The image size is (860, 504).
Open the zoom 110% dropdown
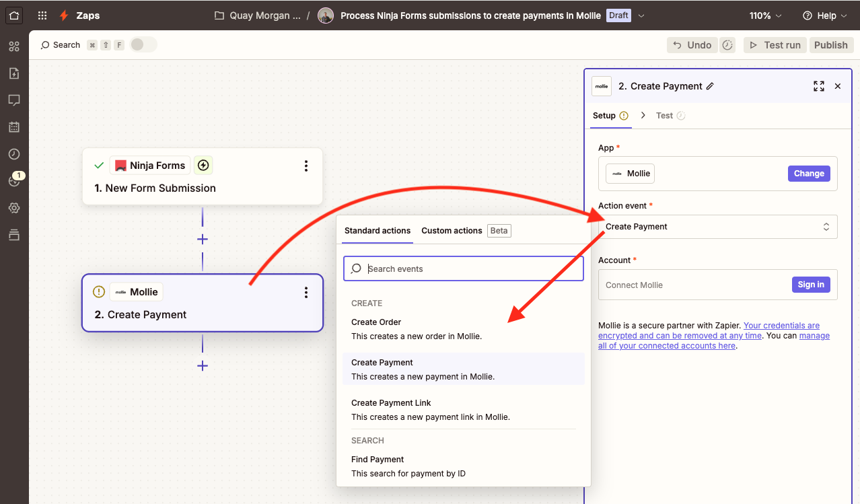coord(766,15)
